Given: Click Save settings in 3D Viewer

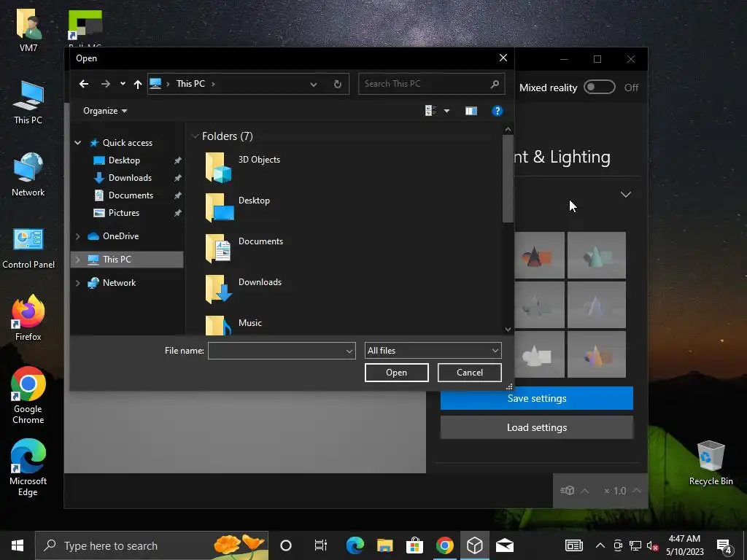Looking at the screenshot, I should 536,399.
